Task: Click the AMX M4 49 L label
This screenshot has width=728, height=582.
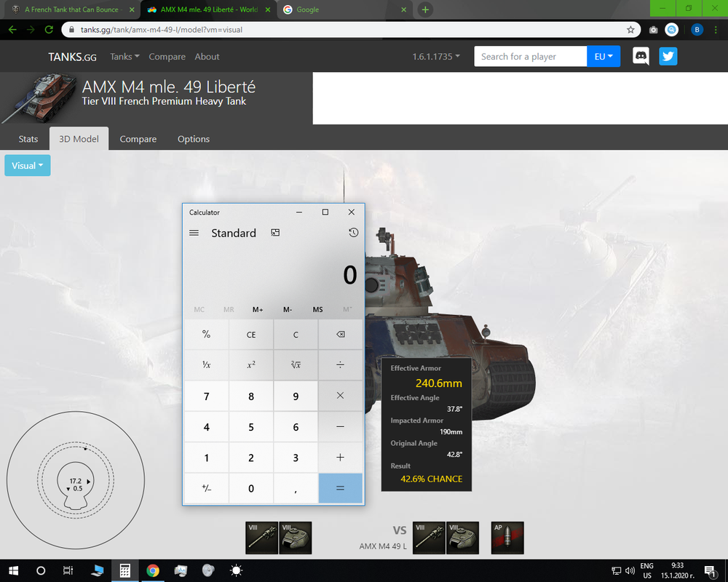Action: tap(383, 546)
